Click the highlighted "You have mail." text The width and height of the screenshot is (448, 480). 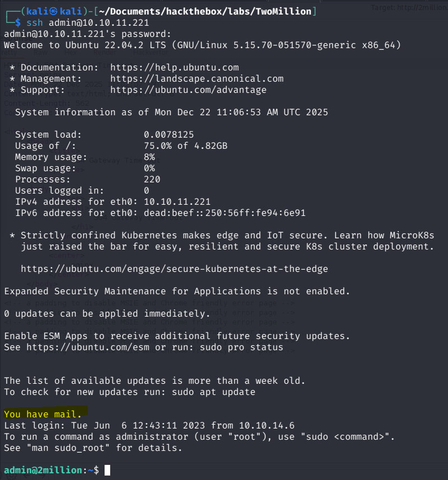click(x=43, y=414)
